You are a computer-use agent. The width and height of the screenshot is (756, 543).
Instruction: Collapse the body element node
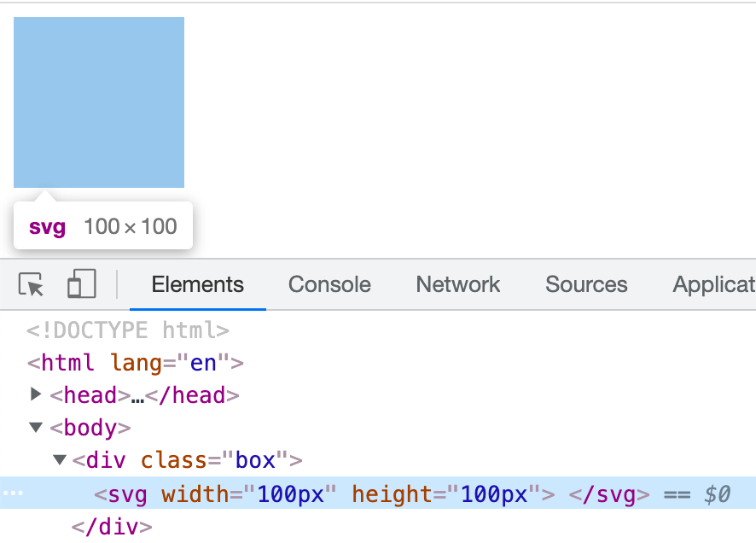point(36,427)
